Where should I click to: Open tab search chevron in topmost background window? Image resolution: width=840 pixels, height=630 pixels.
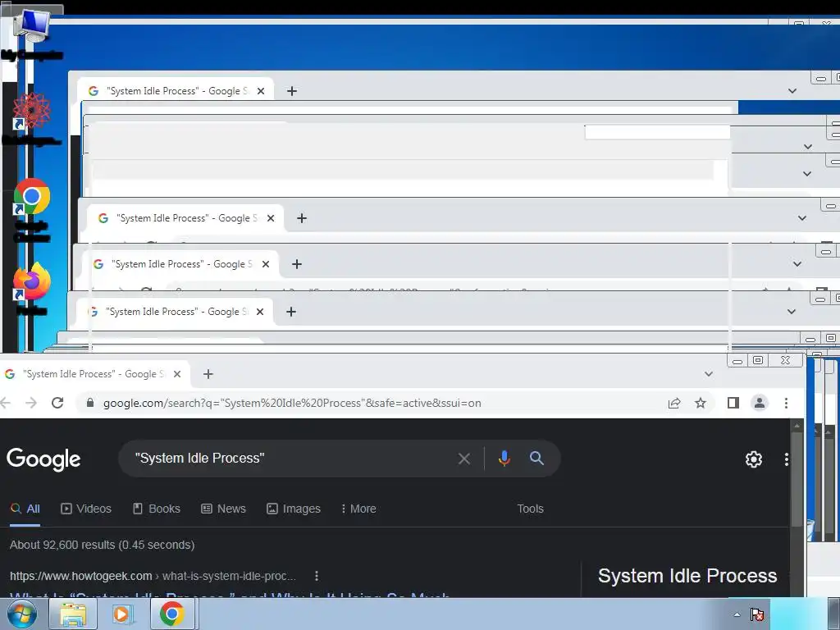792,91
